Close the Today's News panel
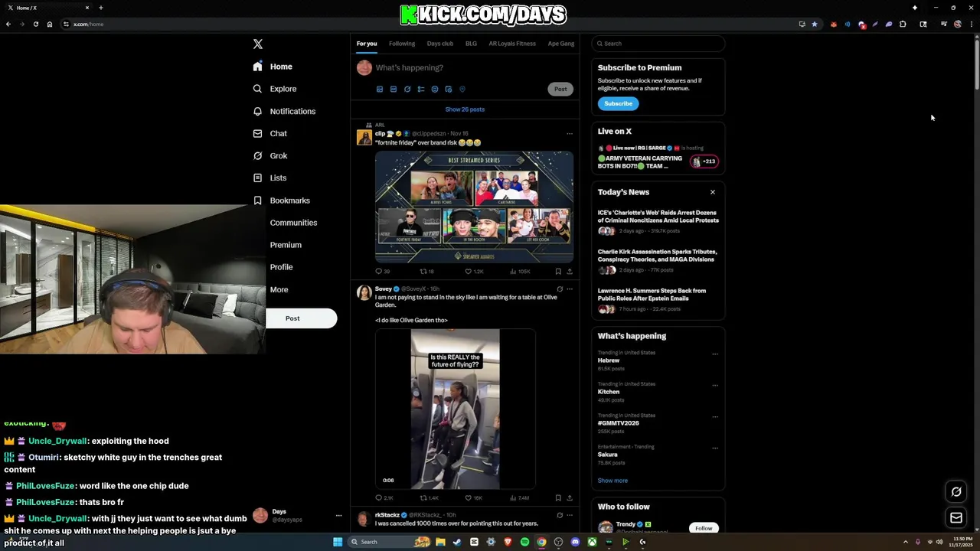 713,192
